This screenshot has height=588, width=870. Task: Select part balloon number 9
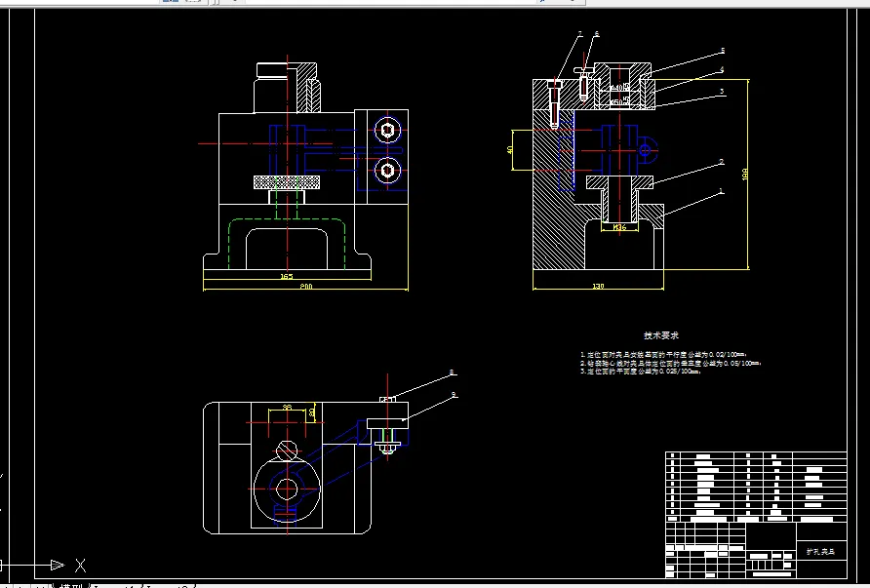pos(454,395)
